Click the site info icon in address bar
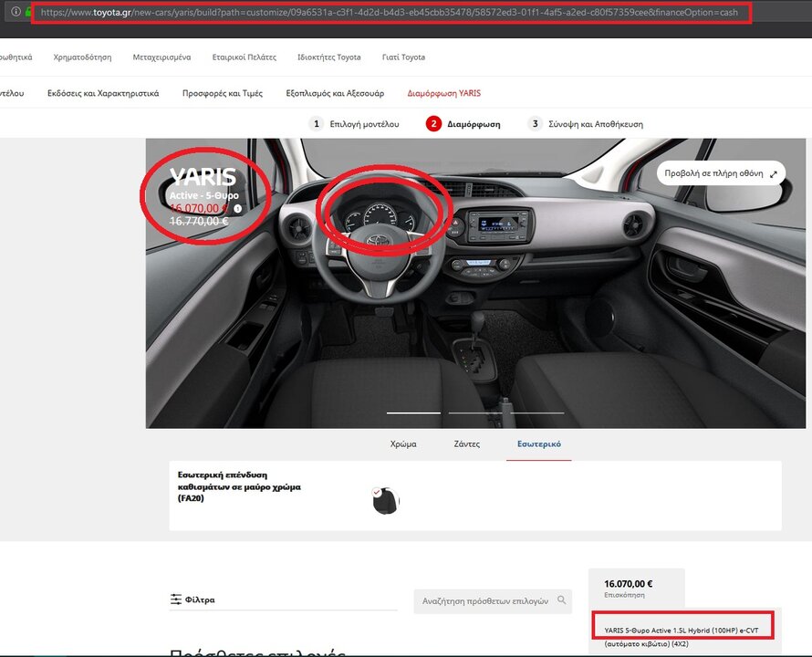 coord(16,11)
